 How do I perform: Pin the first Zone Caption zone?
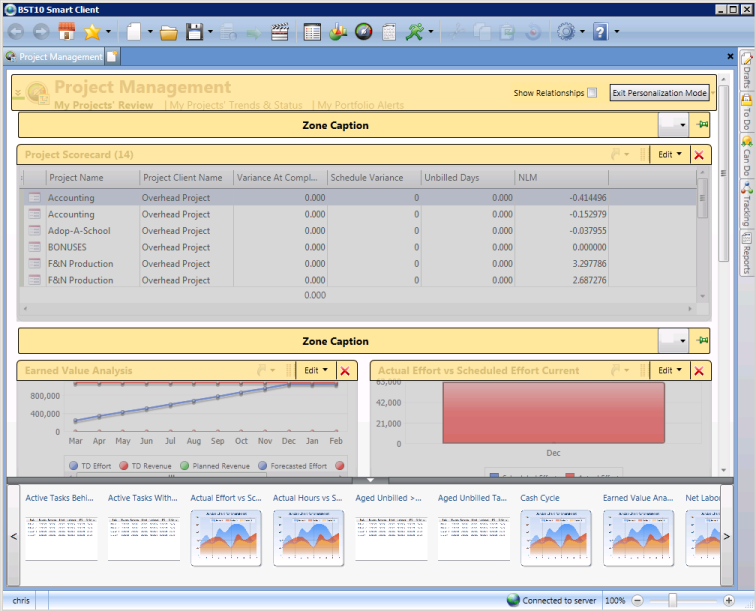(x=701, y=125)
